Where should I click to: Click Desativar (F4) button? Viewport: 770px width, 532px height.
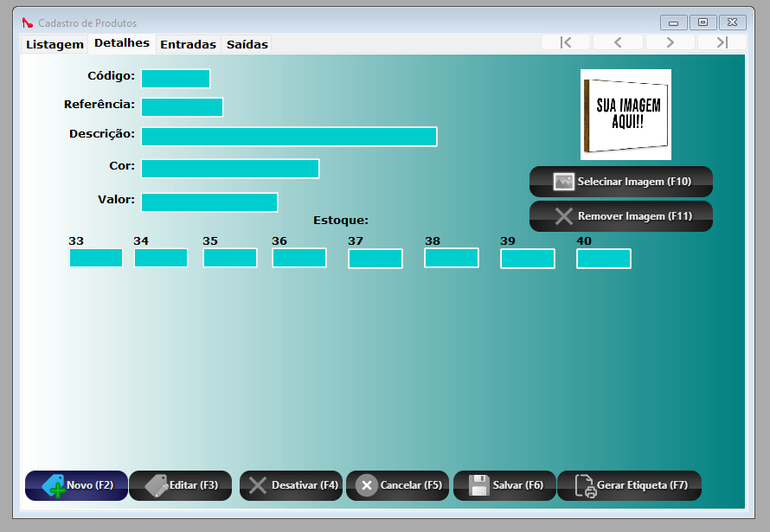tap(292, 485)
